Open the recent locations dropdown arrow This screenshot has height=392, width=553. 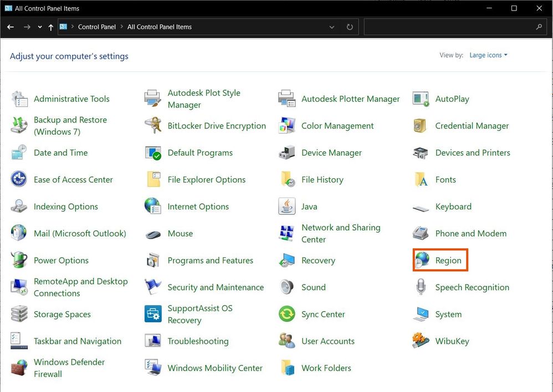(x=40, y=27)
